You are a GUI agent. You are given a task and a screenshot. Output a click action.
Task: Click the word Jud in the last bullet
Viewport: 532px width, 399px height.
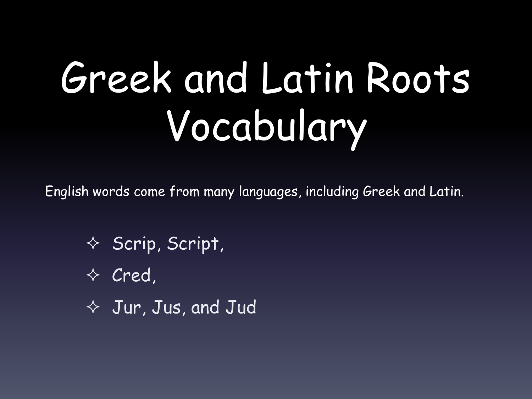pyautogui.click(x=241, y=307)
